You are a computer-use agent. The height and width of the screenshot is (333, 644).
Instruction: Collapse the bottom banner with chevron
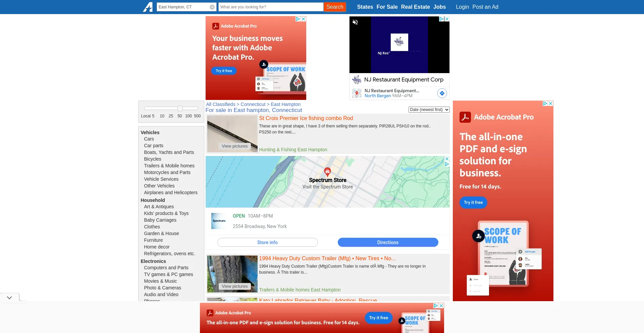coord(9,297)
